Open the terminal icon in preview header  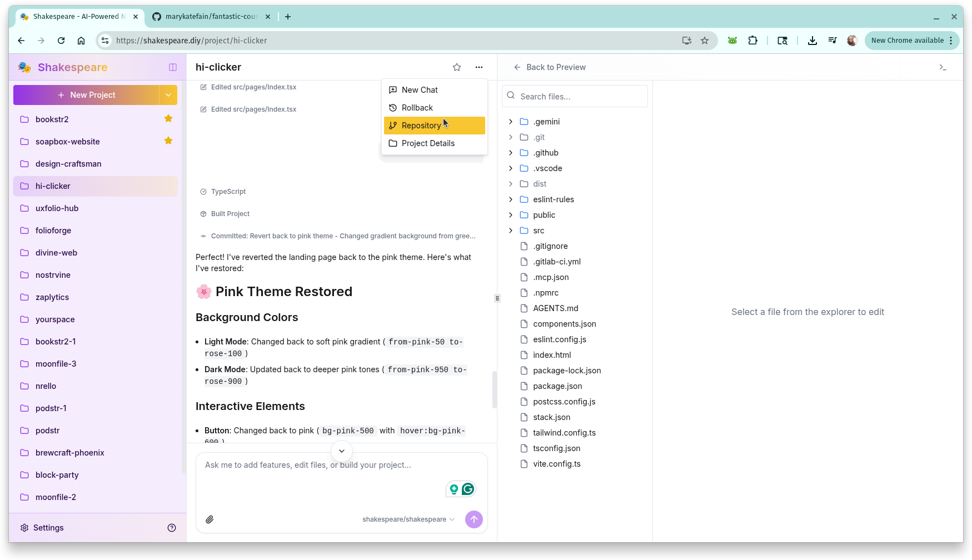coord(943,67)
